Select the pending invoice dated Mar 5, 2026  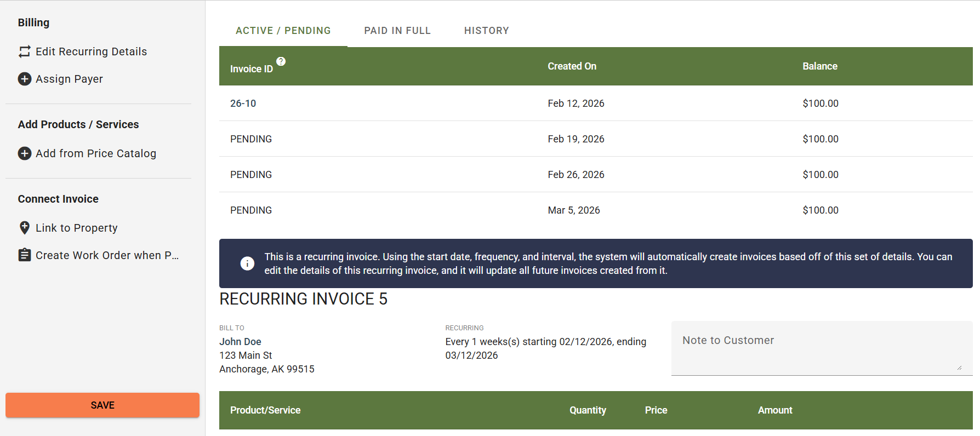coord(596,210)
